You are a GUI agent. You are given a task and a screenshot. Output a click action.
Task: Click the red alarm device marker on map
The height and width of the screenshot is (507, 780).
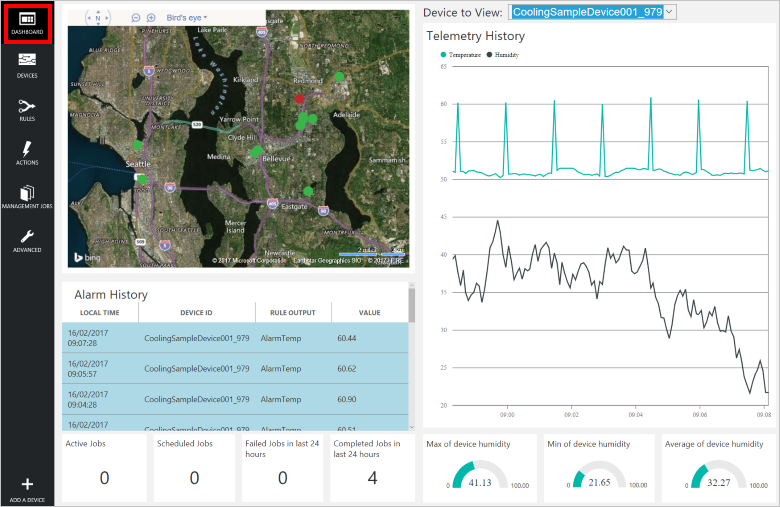click(299, 99)
